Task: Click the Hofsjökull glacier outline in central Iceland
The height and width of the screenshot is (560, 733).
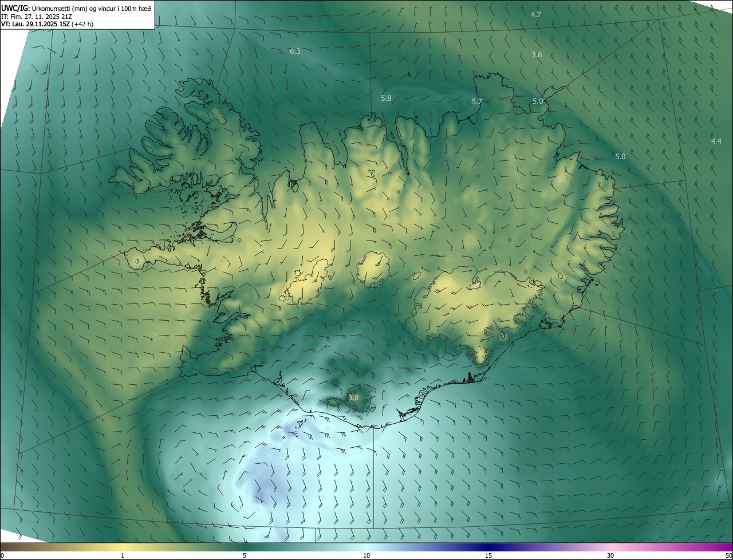Action: click(x=373, y=270)
